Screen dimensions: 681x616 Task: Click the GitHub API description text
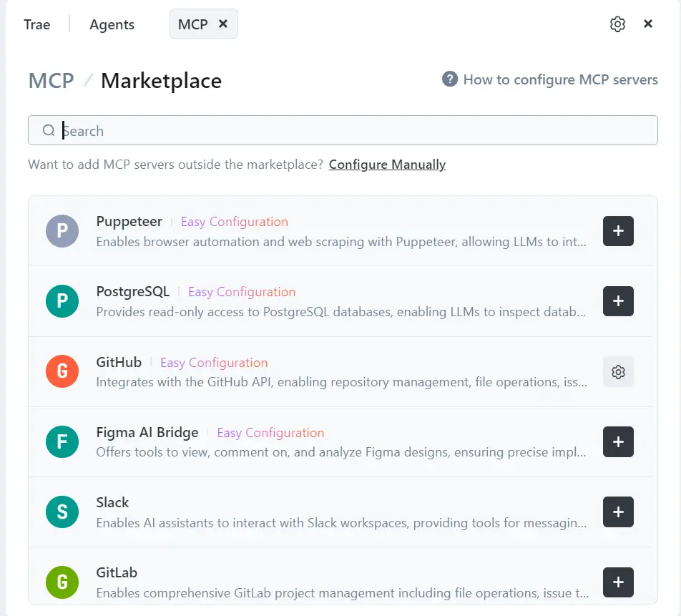pyautogui.click(x=341, y=382)
